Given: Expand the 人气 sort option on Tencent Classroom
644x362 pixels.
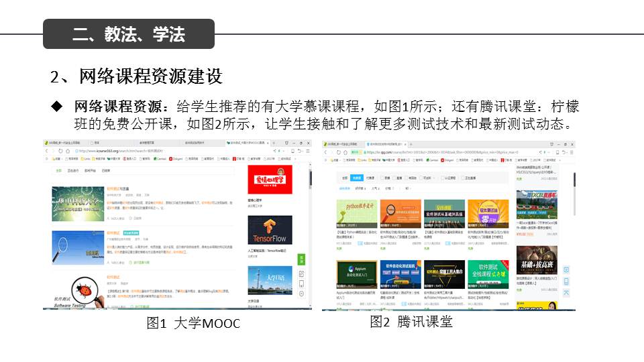Looking at the screenshot, I should (x=376, y=189).
